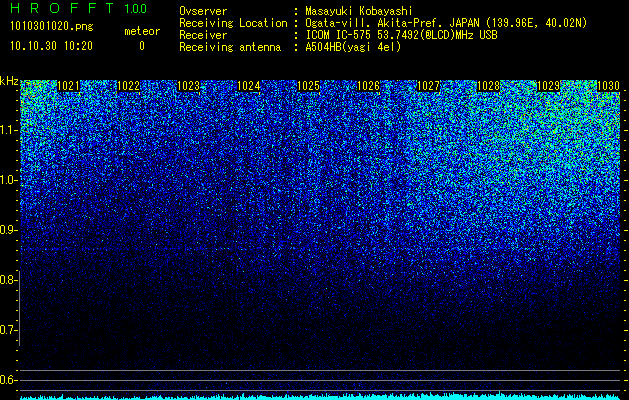Screen dimensions: 629x400
Task: Click the ICOM IC-575 receiver details
Action: pos(402,35)
